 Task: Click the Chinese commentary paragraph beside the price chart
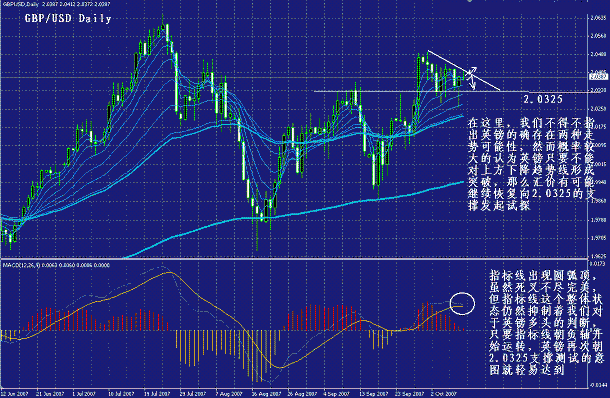click(531, 164)
